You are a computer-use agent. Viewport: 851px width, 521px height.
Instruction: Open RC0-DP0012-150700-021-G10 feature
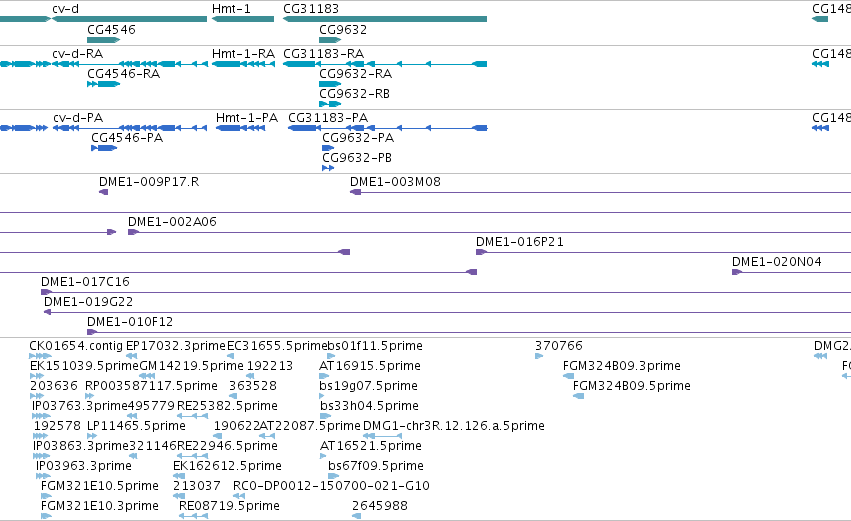point(239,497)
